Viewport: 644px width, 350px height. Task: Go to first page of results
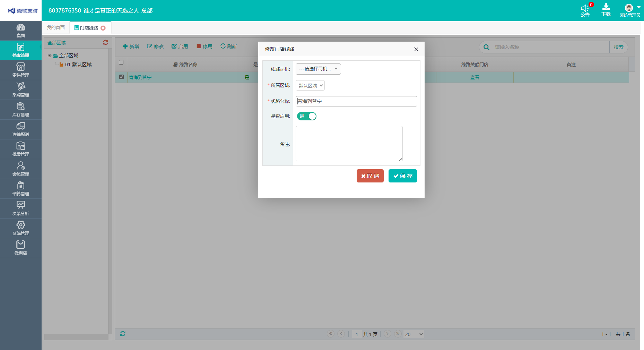(331, 334)
